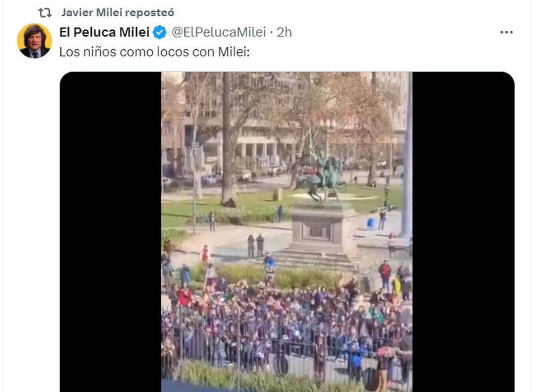542x392 pixels.
Task: Click the right black letterbox area of the video
Action: coord(463,231)
